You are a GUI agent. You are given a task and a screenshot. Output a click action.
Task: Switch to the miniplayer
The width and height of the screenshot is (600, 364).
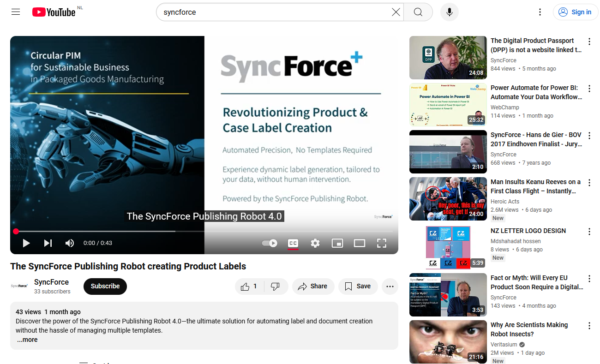[337, 243]
